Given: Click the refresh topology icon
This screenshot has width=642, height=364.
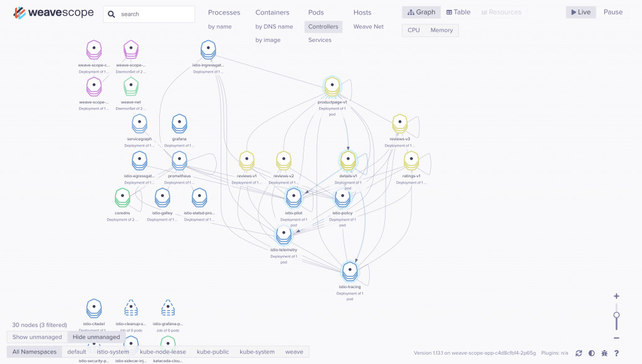Looking at the screenshot, I should click(579, 353).
